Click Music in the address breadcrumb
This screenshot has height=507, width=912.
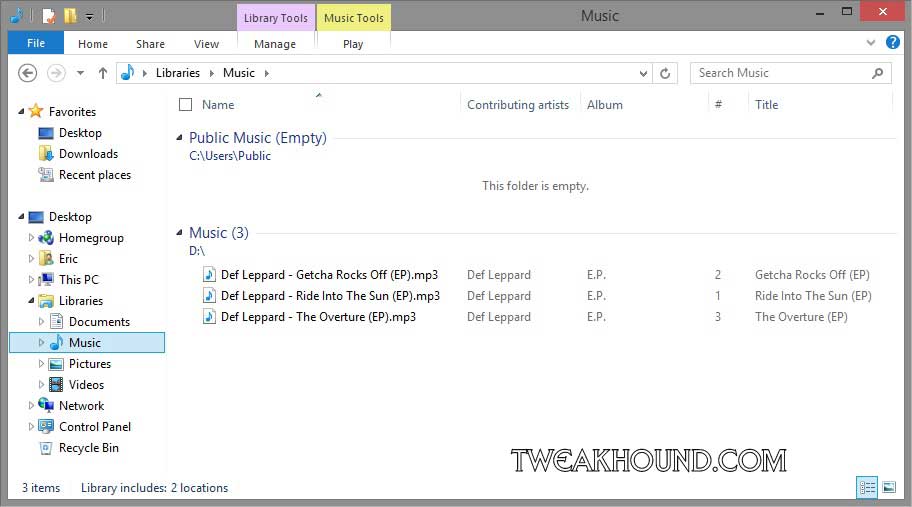[239, 73]
